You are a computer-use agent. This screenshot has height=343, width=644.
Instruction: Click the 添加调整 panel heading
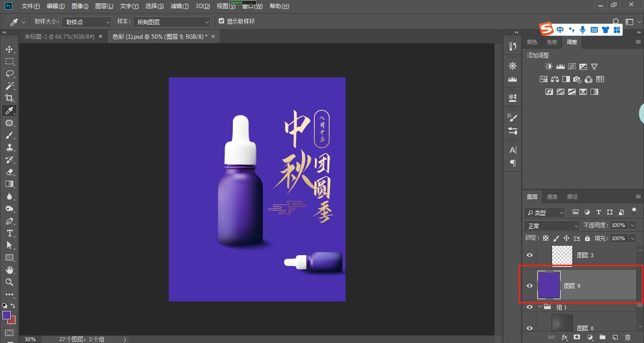[538, 55]
